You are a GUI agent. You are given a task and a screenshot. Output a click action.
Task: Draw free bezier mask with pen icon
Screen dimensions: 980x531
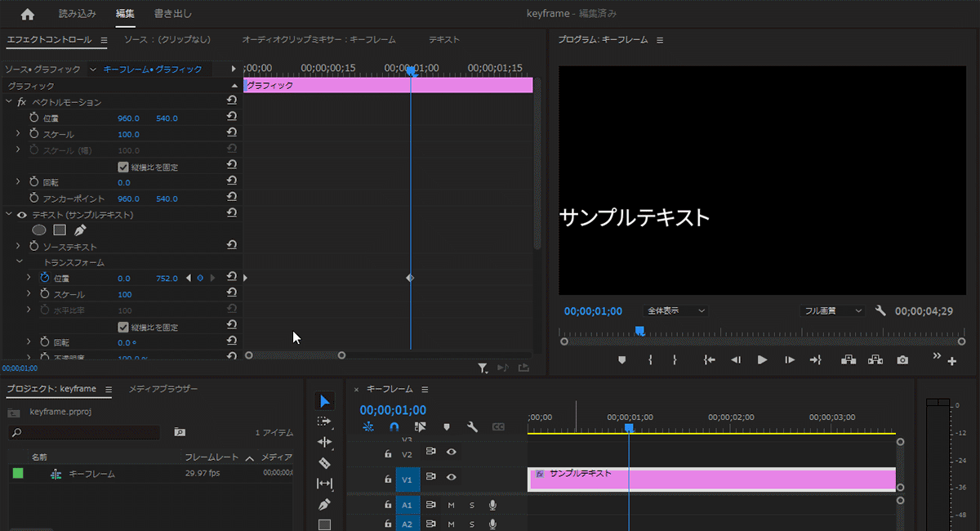click(x=80, y=230)
